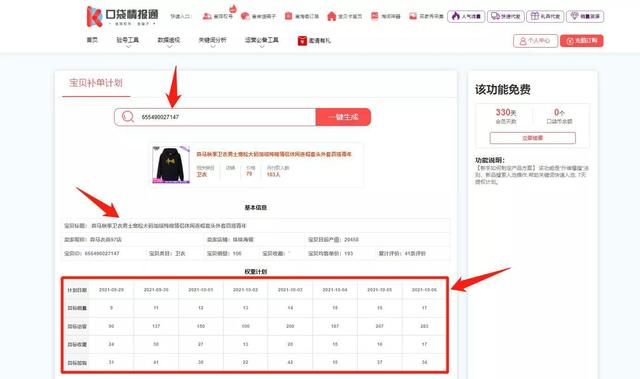640x379 pixels.
Task: Open the orange product title link
Action: (274, 154)
